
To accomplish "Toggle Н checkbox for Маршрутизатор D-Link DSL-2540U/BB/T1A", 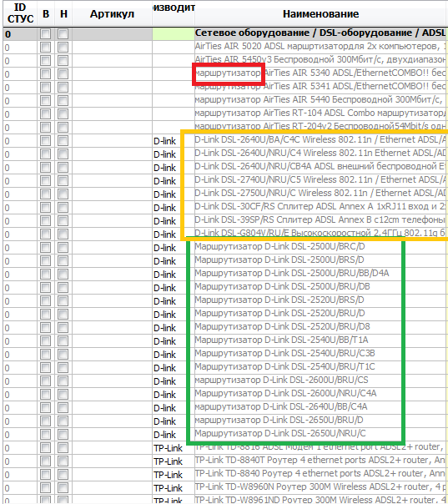I will [63, 341].
